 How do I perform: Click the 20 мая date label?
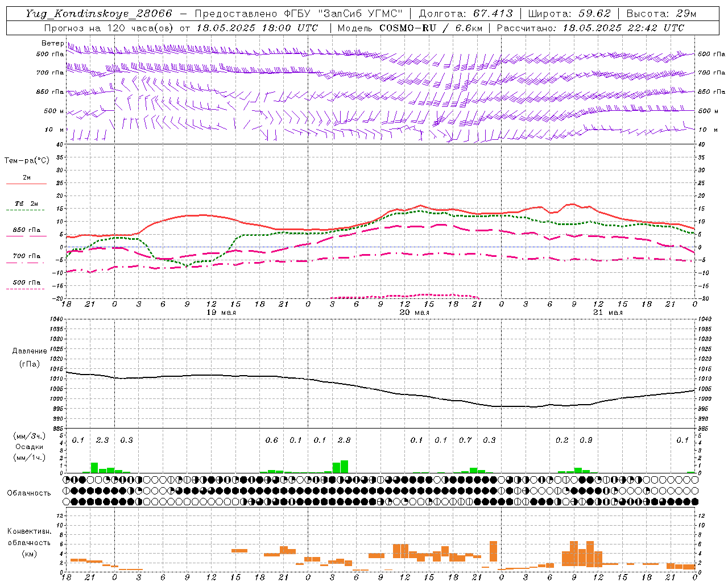click(415, 313)
